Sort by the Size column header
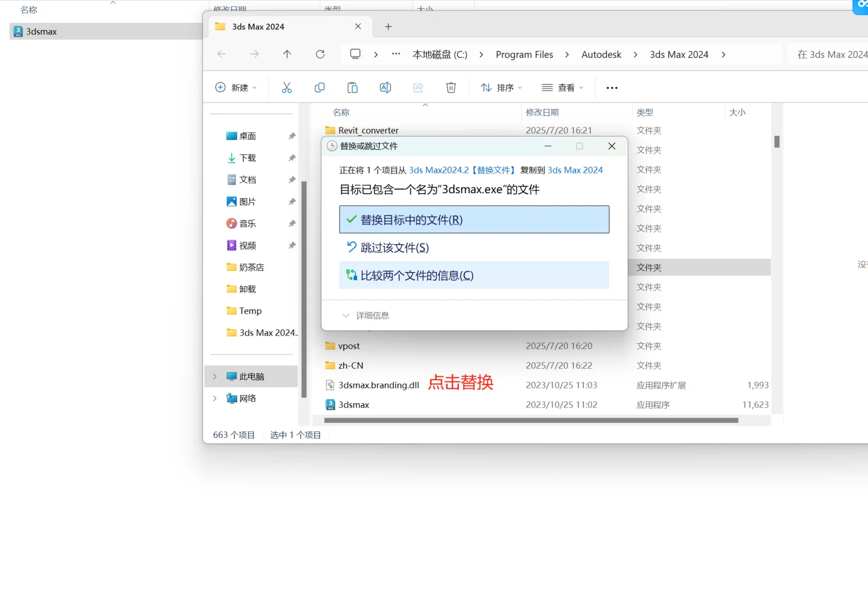The image size is (868, 591). (x=737, y=112)
